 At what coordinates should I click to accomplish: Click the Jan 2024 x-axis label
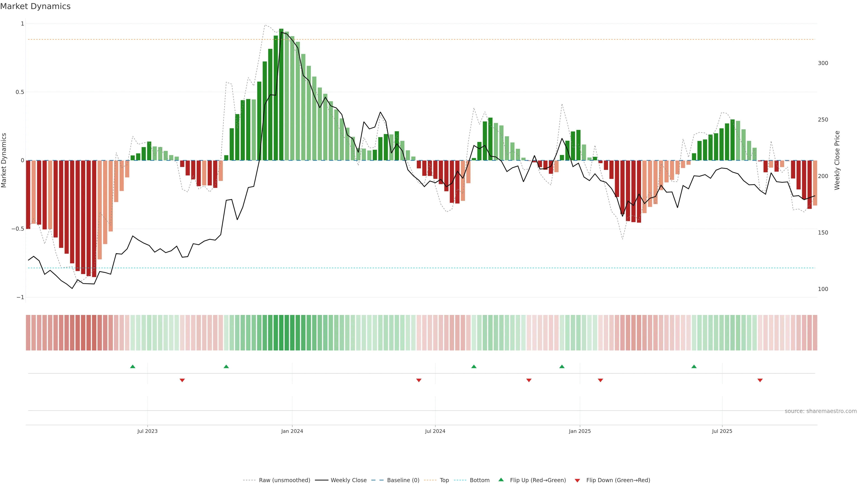(292, 431)
